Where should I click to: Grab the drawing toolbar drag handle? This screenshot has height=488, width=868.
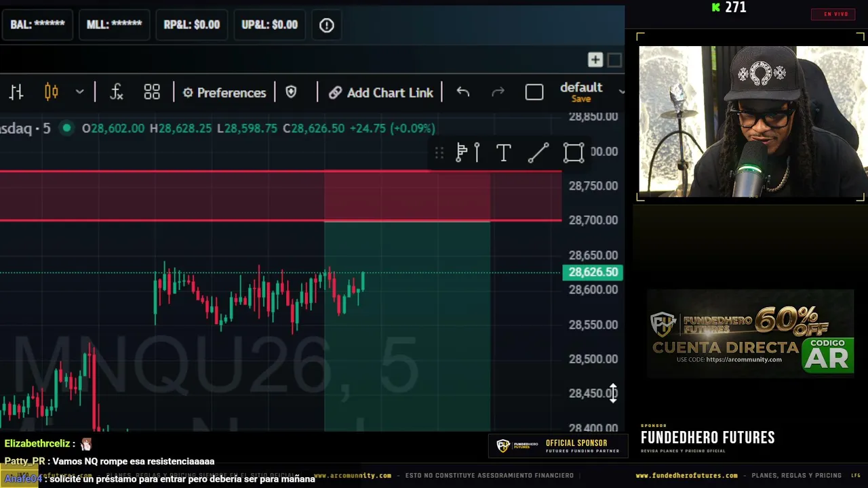[x=439, y=153]
